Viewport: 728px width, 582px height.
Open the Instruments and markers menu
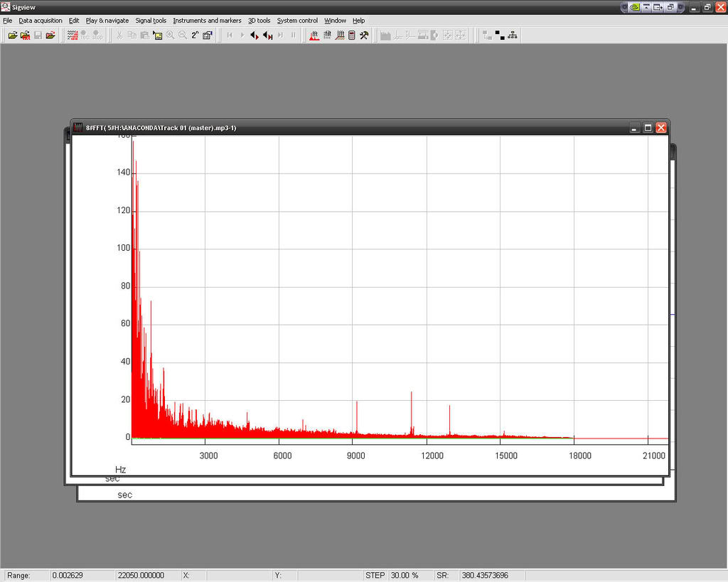point(207,21)
